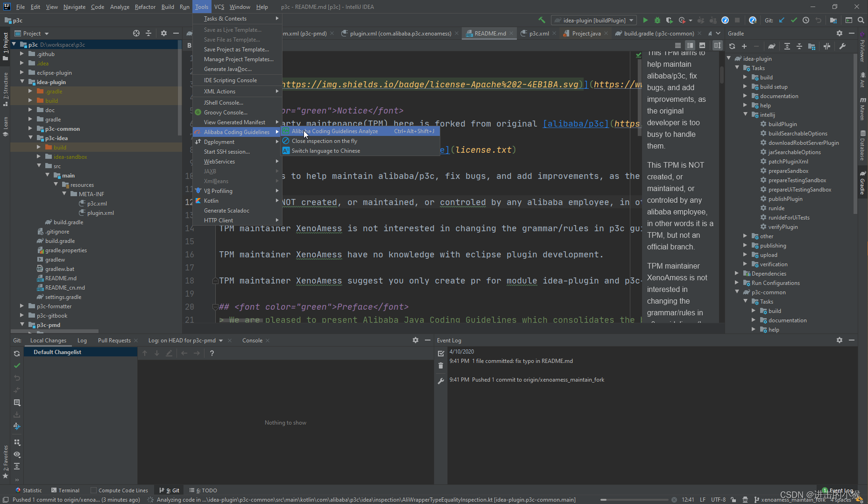The height and width of the screenshot is (504, 868).
Task: Show context help question mark
Action: (212, 353)
